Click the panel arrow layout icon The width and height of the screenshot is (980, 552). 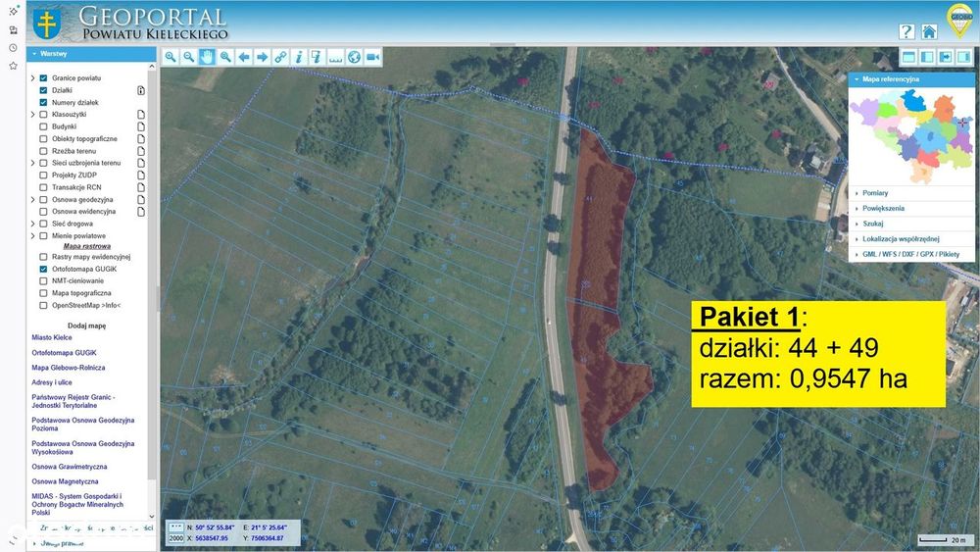pos(946,57)
